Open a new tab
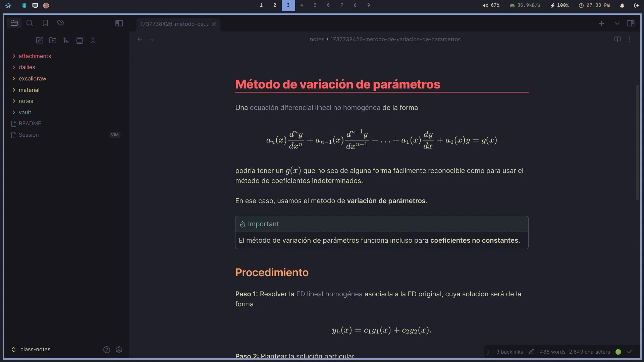 601,23
